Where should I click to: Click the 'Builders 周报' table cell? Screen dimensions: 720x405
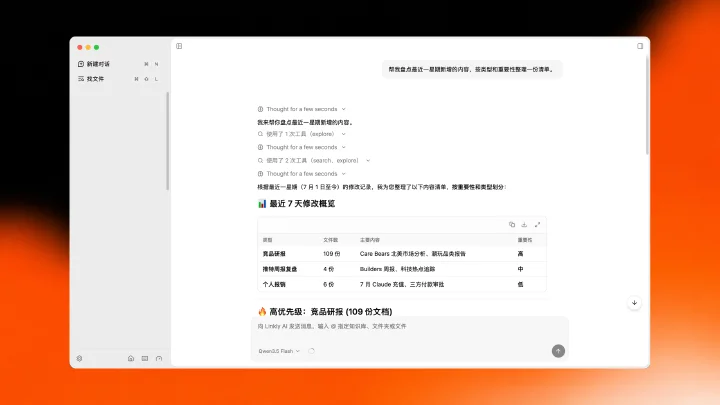[x=397, y=269]
